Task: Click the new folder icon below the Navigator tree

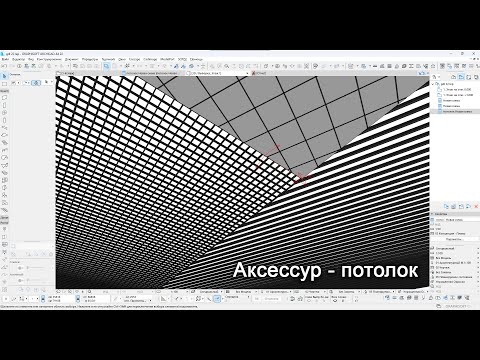Action: tap(462, 207)
